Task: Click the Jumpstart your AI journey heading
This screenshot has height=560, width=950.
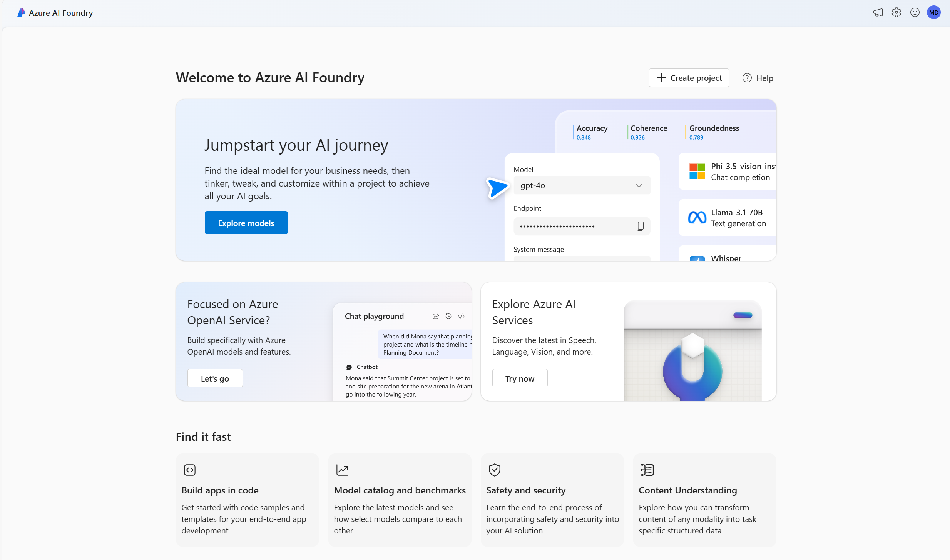Action: [x=296, y=145]
